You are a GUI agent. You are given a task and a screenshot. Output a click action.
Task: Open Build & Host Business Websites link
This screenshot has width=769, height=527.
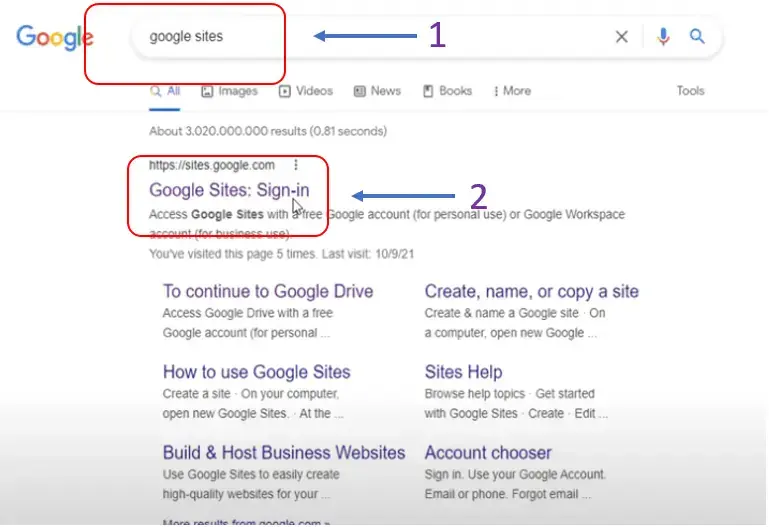click(284, 452)
